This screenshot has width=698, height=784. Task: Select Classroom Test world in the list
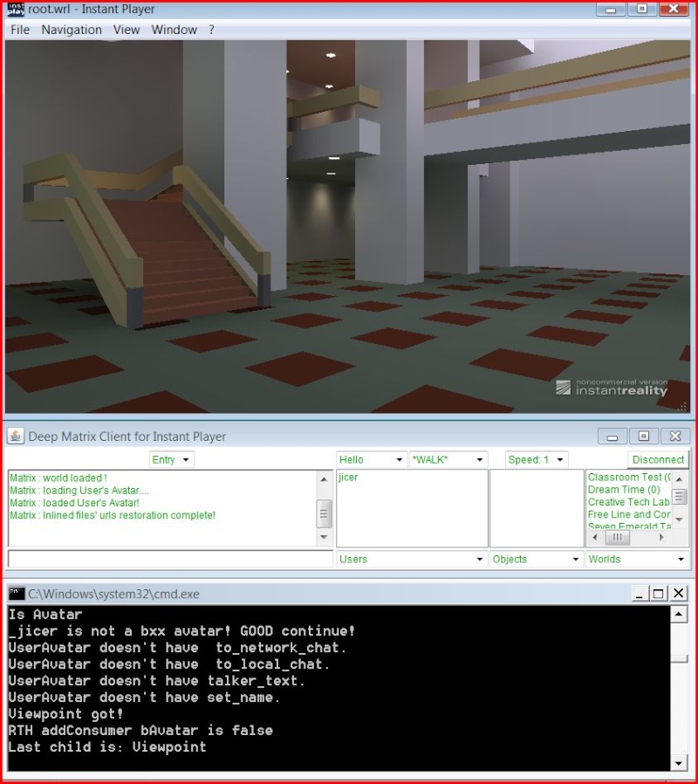629,477
